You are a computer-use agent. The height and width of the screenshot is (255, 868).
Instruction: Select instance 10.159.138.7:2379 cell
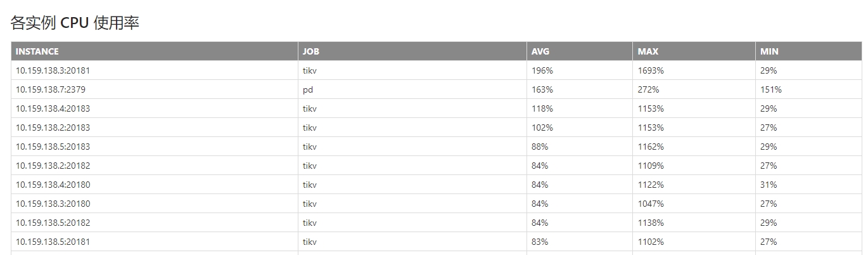tap(51, 89)
